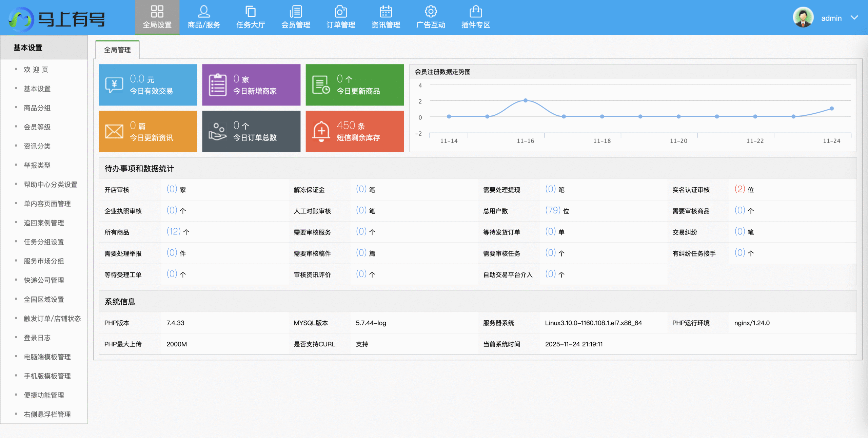The image size is (868, 438).
Task: Collapse the 待办事项和数据统计 panel
Action: pyautogui.click(x=139, y=168)
